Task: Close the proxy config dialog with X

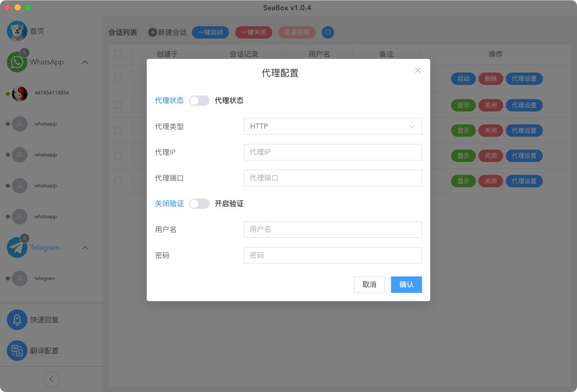Action: (x=418, y=70)
